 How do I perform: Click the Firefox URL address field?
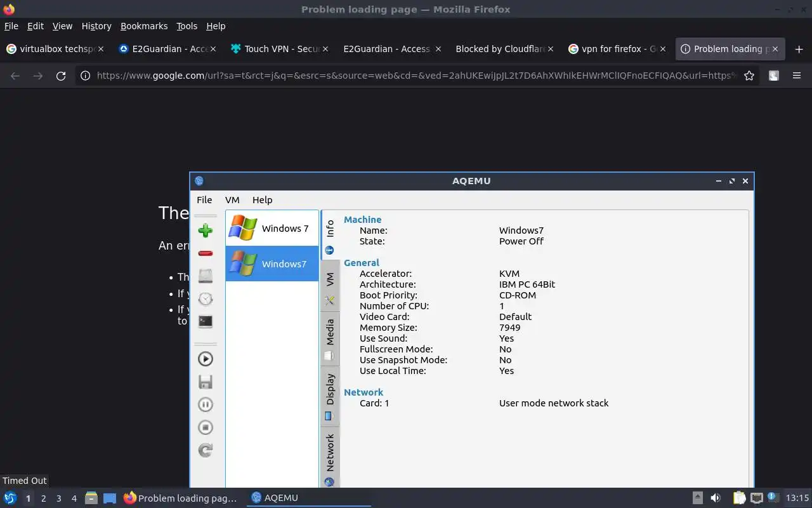[416, 76]
